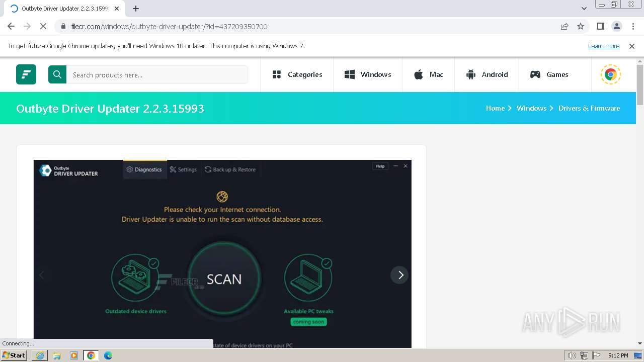Stop loading the page

click(x=43, y=26)
